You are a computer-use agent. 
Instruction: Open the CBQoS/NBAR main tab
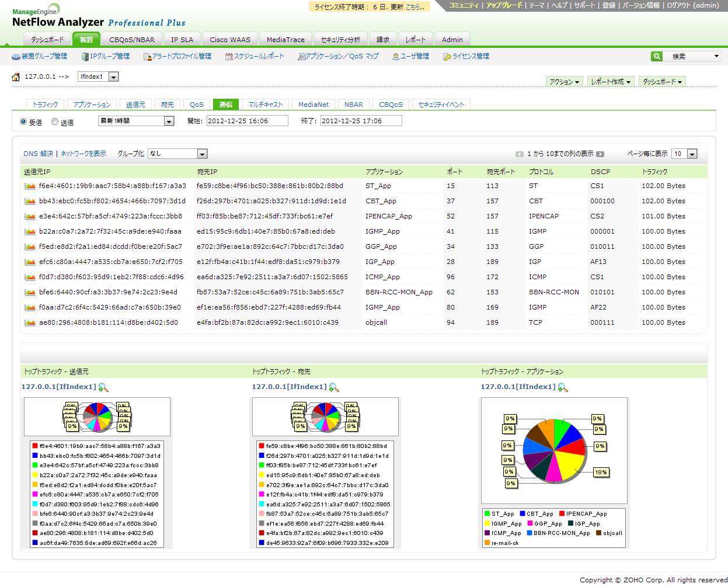pos(132,40)
